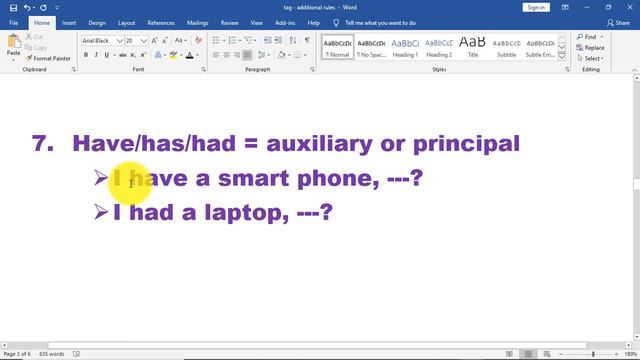Viewport: 640px width, 360px height.
Task: Open the Font dialog launcher
Action: (x=203, y=70)
